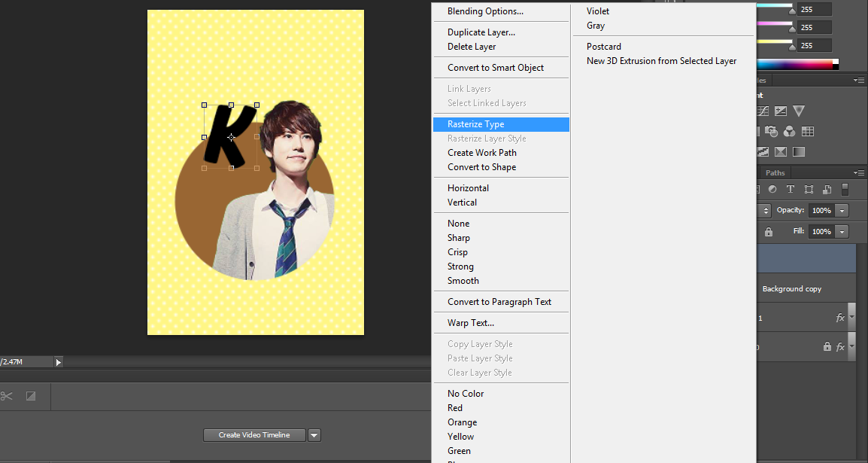Choose Warp Text from the menu
This screenshot has width=868, height=463.
470,323
